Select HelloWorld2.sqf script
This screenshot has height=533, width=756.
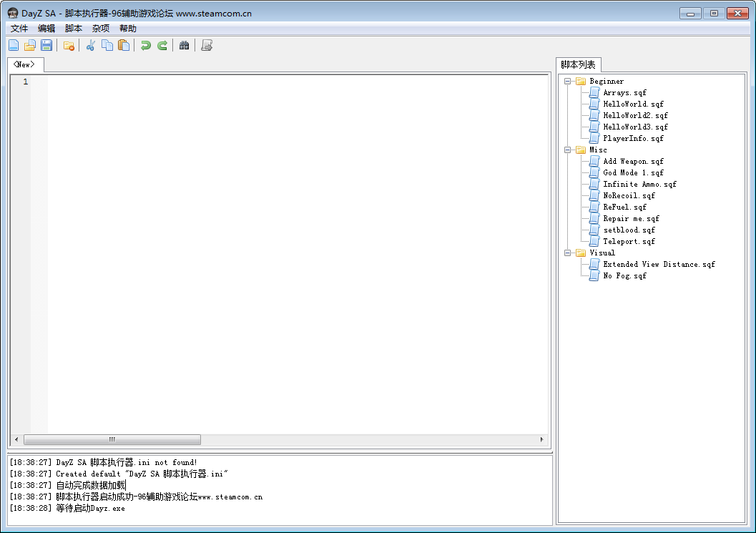[x=635, y=116]
